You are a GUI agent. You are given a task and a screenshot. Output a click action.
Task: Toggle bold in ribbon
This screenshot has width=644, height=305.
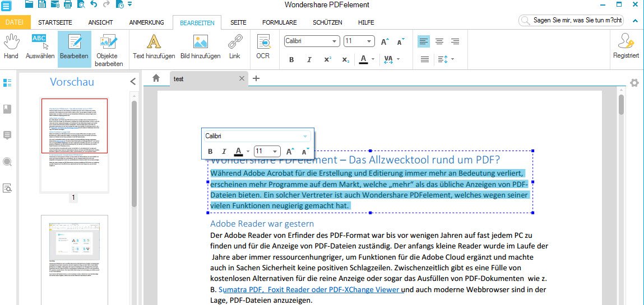point(291,60)
